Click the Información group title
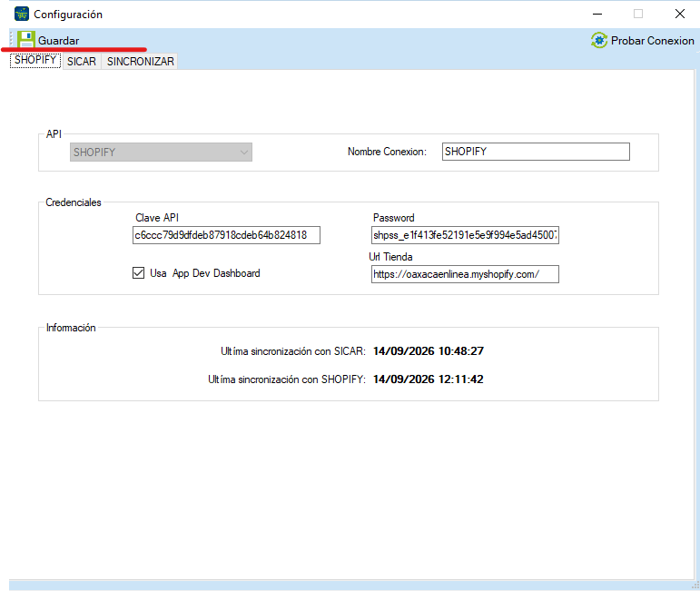This screenshot has height=591, width=700. pos(71,328)
